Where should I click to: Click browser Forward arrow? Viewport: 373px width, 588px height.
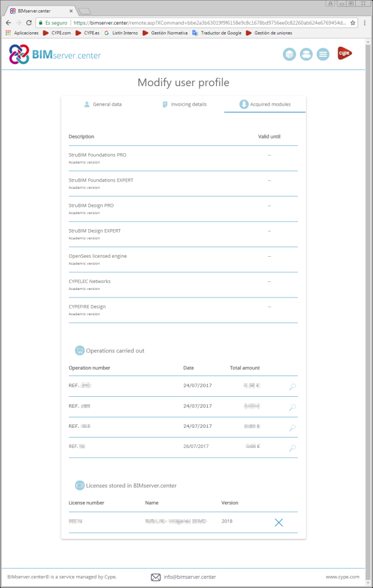tap(19, 23)
